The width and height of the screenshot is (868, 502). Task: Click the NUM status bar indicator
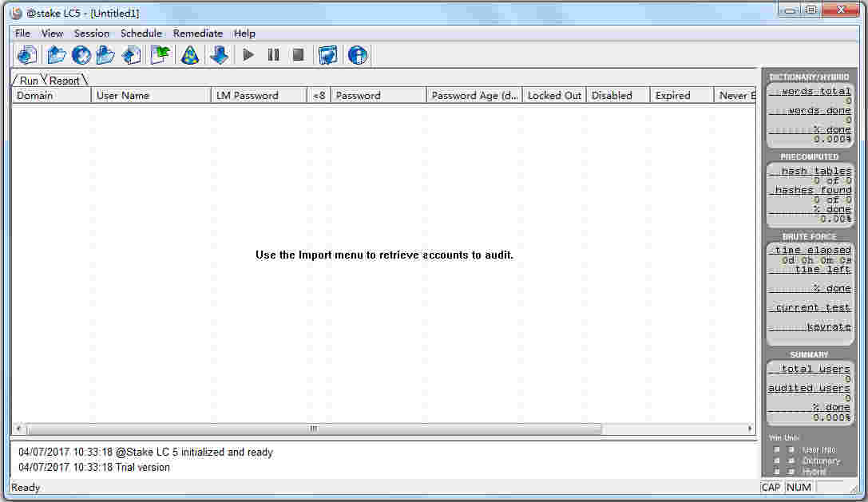[x=799, y=488]
